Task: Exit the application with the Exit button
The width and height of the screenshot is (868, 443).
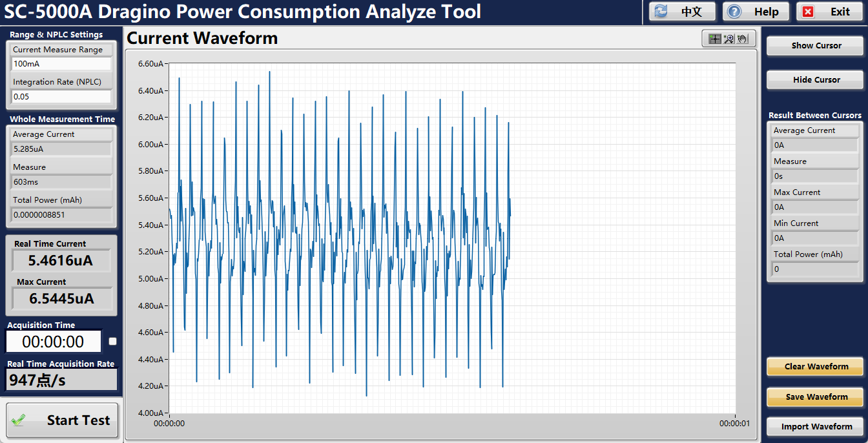Action: point(831,12)
